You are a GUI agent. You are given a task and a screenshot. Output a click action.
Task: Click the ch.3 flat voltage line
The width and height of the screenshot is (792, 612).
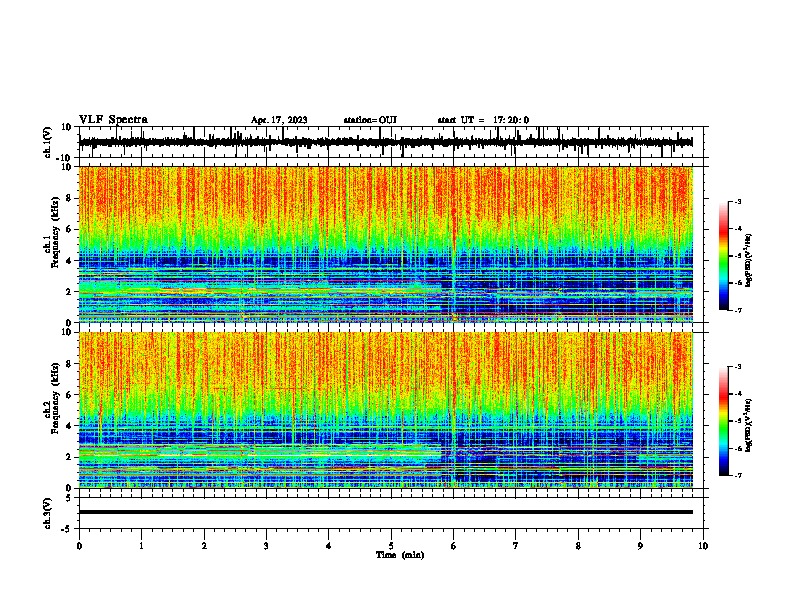point(385,512)
